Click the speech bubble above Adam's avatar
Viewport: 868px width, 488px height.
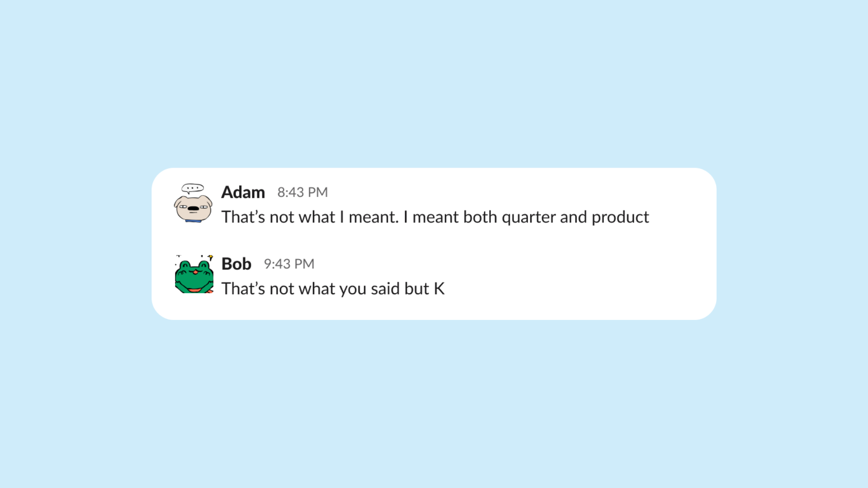(x=193, y=188)
